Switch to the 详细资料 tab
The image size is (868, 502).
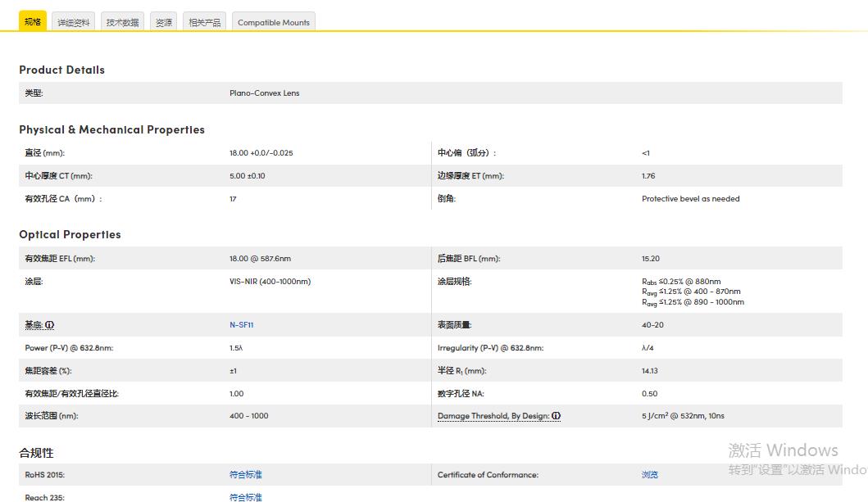click(74, 22)
